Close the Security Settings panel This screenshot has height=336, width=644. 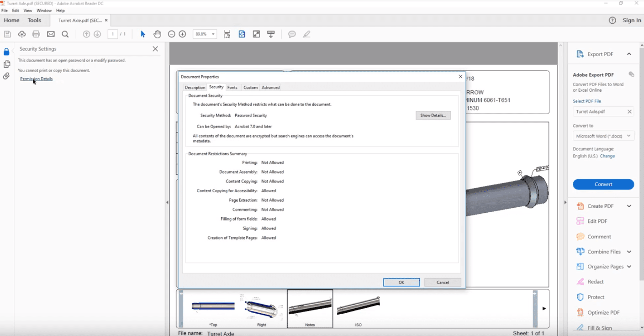tap(155, 49)
